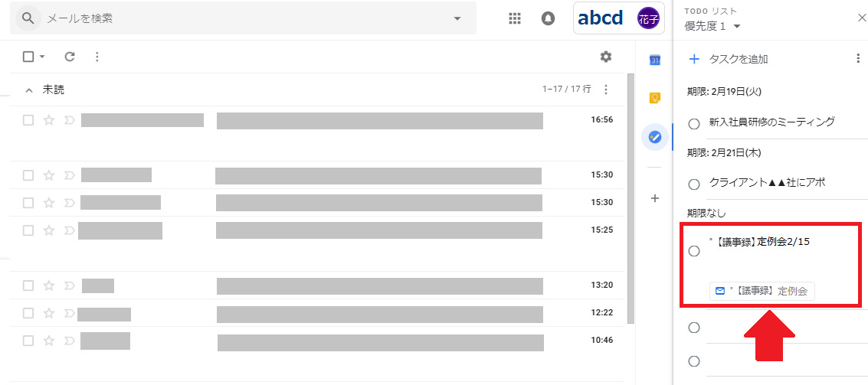The width and height of the screenshot is (868, 385).
Task: Open Gmail settings gear
Action: point(606,57)
